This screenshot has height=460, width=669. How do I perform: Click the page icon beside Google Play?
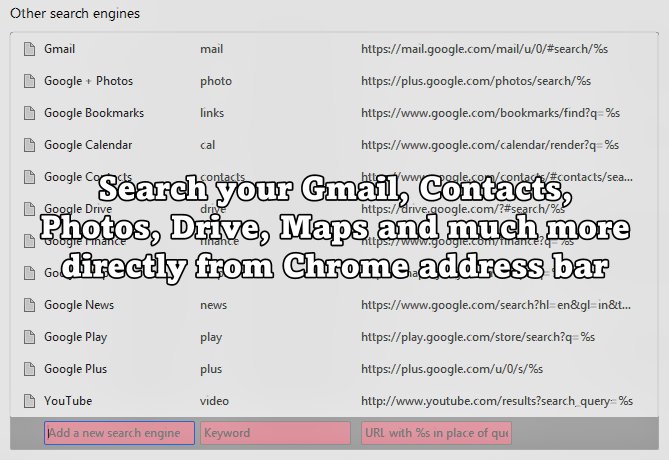29,337
